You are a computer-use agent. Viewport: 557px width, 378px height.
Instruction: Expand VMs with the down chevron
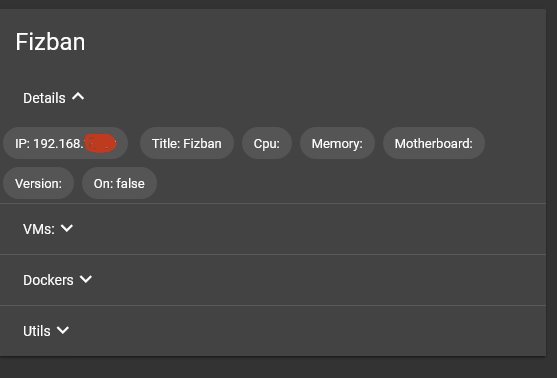[67, 228]
